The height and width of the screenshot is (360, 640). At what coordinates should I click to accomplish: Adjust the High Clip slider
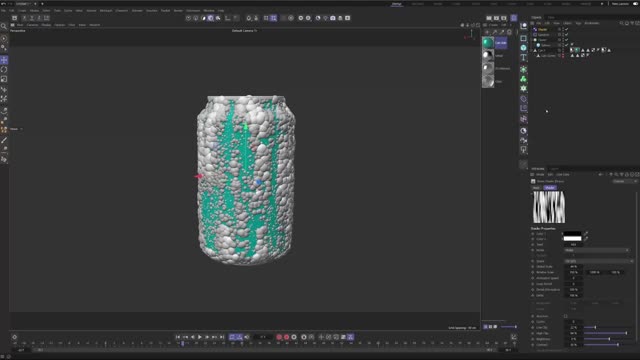pos(608,333)
